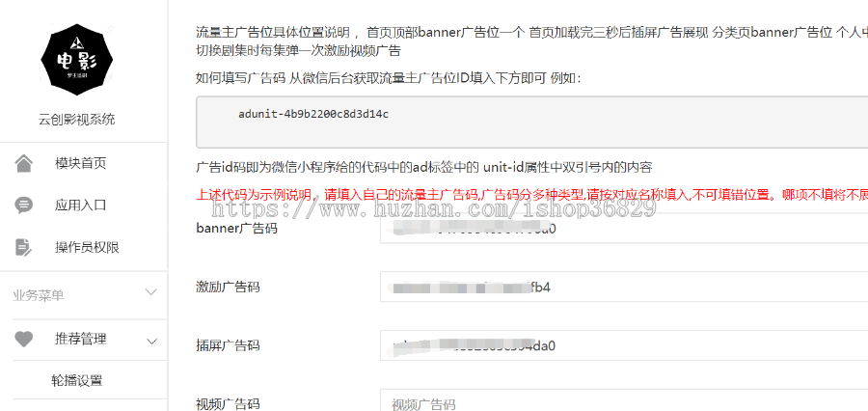
Task: Click the adunit-4b9b2200c8d3d14c example code box
Action: click(x=532, y=122)
